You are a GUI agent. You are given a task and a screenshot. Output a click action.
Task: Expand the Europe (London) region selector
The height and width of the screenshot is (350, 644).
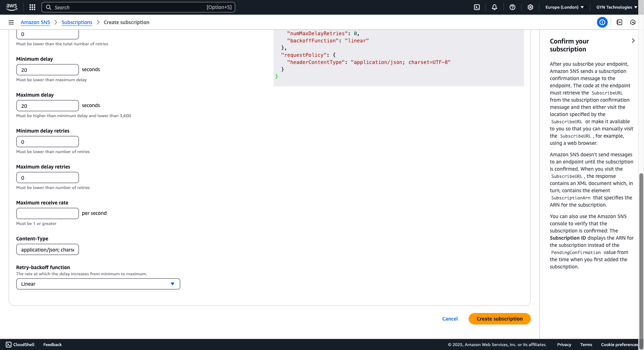coord(564,7)
